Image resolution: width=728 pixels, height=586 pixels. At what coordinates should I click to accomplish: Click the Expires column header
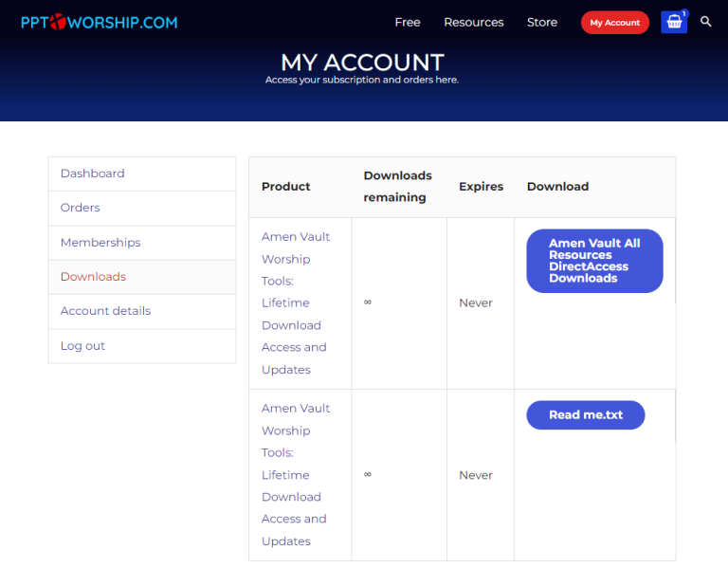click(481, 187)
